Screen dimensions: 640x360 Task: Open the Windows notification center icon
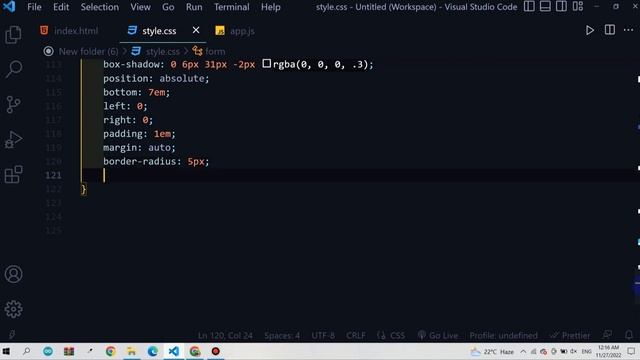click(631, 351)
